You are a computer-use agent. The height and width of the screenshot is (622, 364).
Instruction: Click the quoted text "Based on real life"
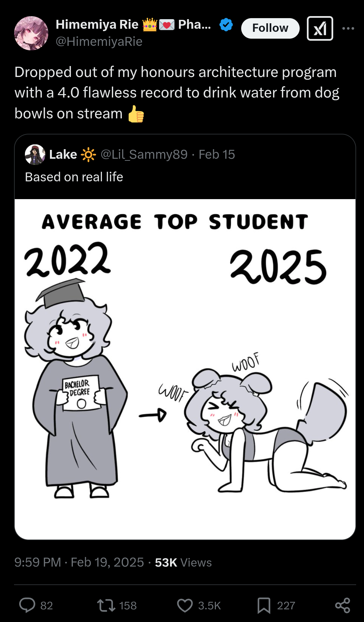point(74,177)
